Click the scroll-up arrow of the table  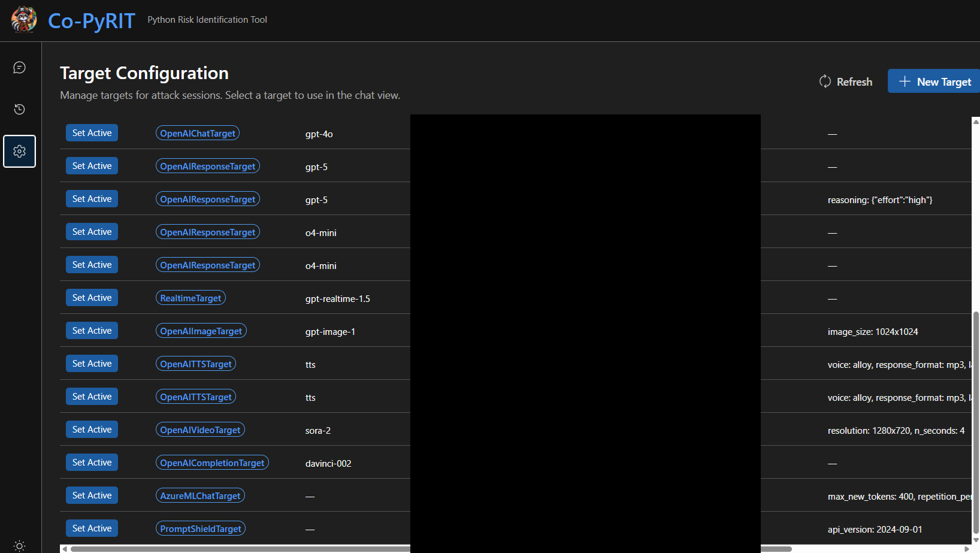point(976,122)
